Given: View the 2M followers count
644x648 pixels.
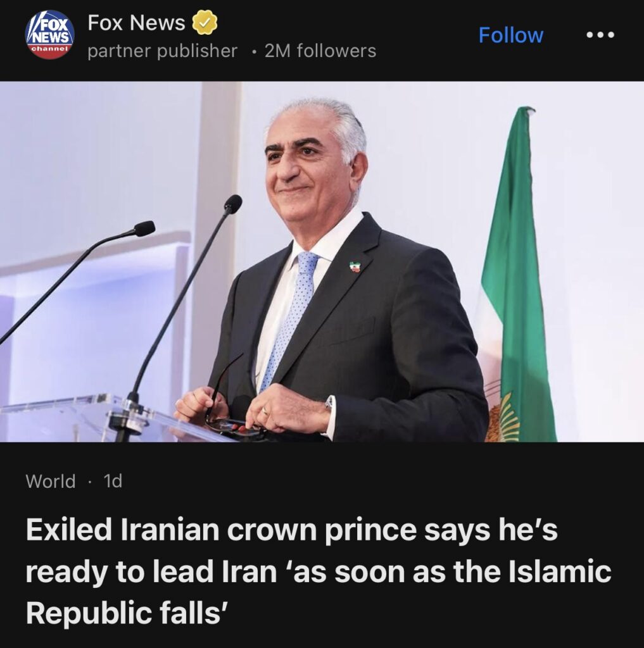Looking at the screenshot, I should click(x=320, y=51).
